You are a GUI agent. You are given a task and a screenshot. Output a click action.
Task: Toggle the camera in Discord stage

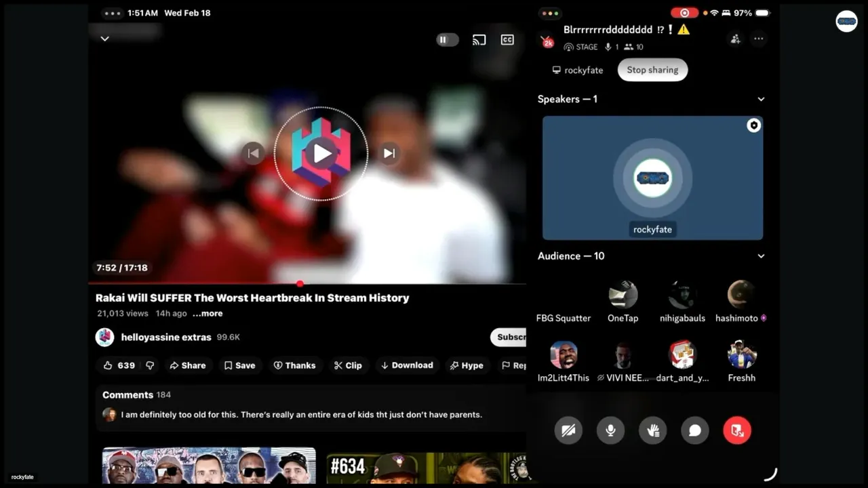point(568,430)
